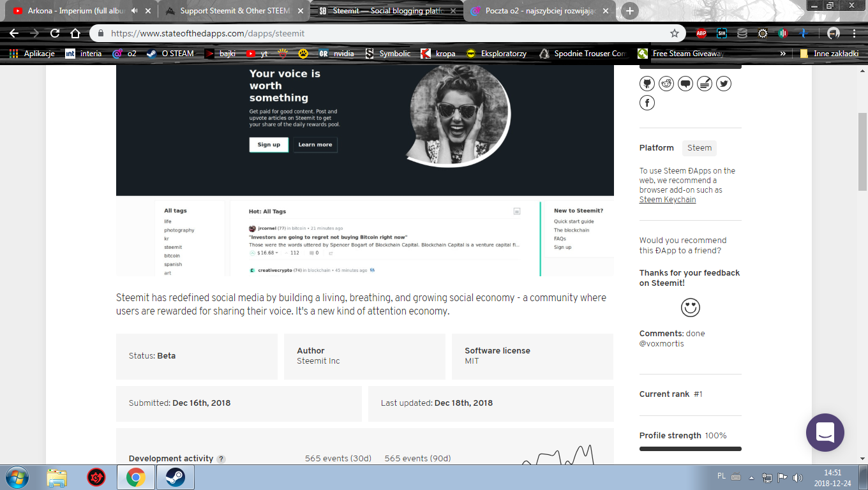
Task: Go to the browser home page
Action: (x=75, y=33)
